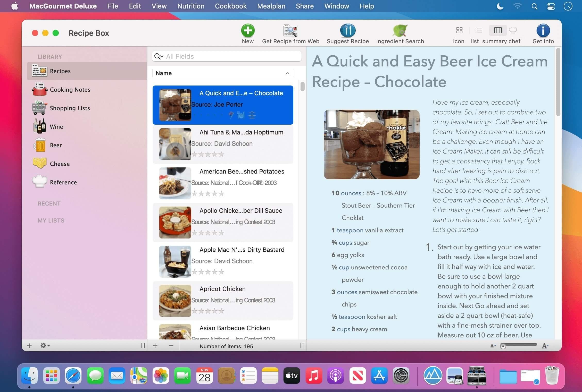Select the Apricot Chicken recipe thumbnail
582x392 pixels.
pyautogui.click(x=175, y=301)
